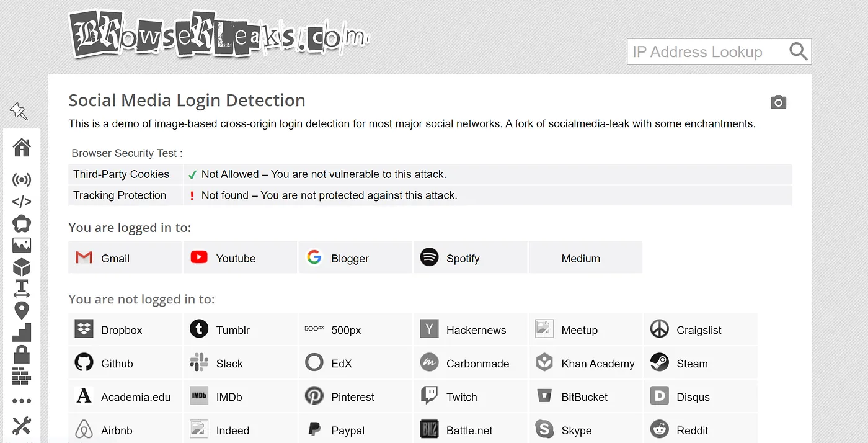The width and height of the screenshot is (868, 443).
Task: Click the camera screenshot icon
Action: pos(778,102)
